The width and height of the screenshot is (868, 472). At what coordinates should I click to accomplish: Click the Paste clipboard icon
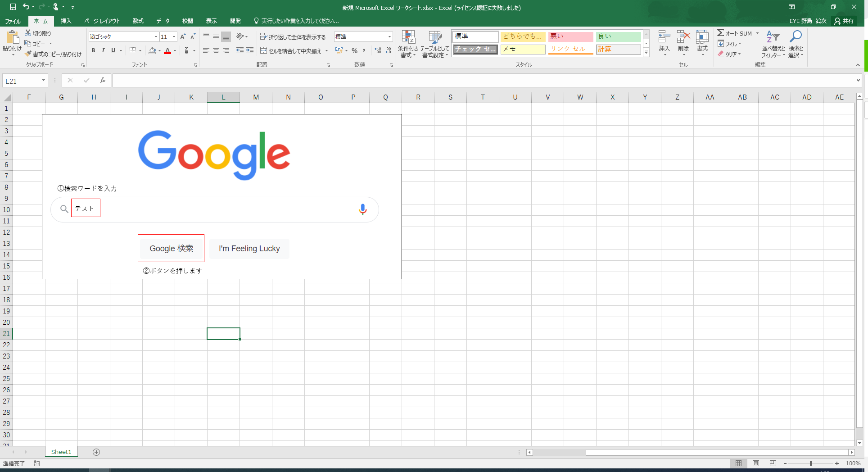click(12, 37)
